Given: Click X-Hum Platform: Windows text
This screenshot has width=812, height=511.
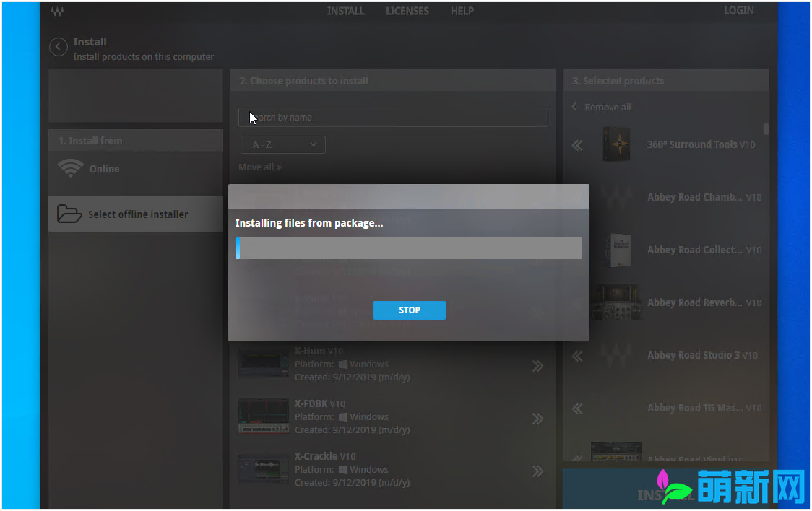Looking at the screenshot, I should [341, 364].
